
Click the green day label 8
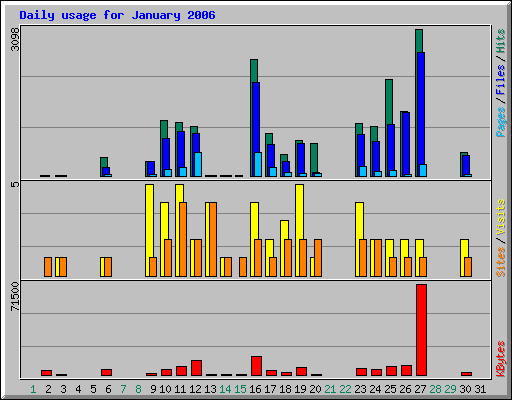(x=138, y=389)
